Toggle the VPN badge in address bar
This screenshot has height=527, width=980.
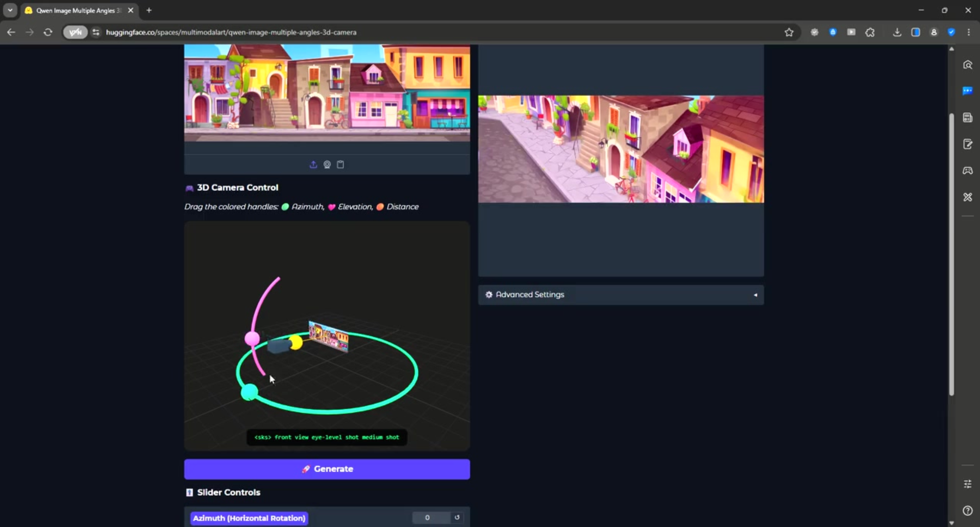[75, 32]
